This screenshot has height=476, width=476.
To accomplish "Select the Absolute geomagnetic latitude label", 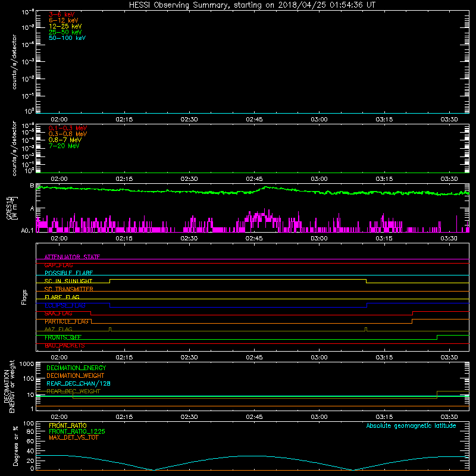I will [x=411, y=426].
